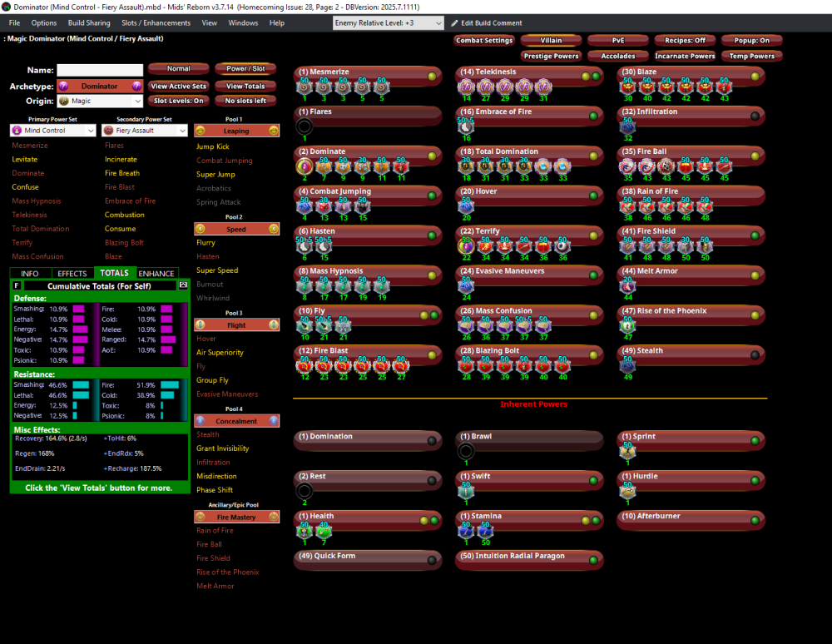Toggle the Infiltration power's dark indicator light
Viewport: 832px width, 644px height.
click(754, 116)
